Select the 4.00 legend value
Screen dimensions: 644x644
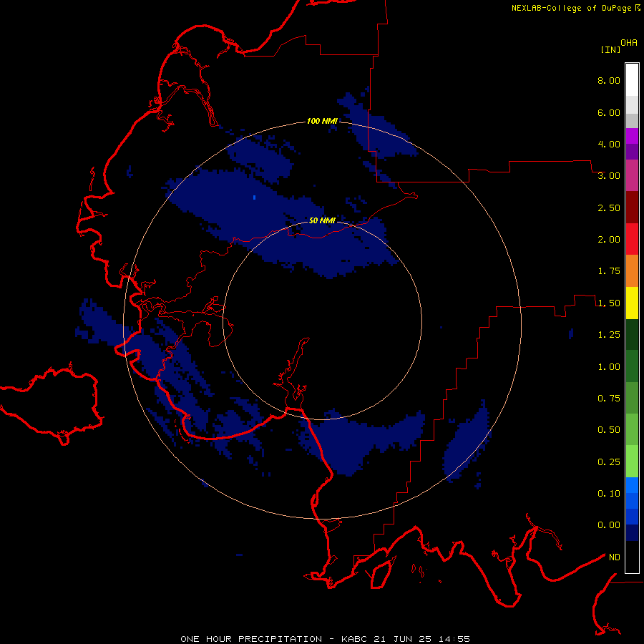(x=609, y=144)
